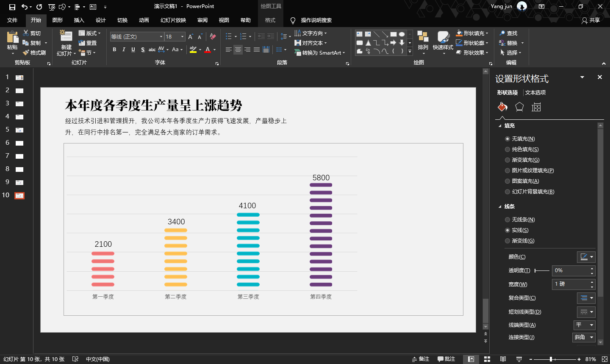Open the font size 18 dropdown

coord(183,37)
